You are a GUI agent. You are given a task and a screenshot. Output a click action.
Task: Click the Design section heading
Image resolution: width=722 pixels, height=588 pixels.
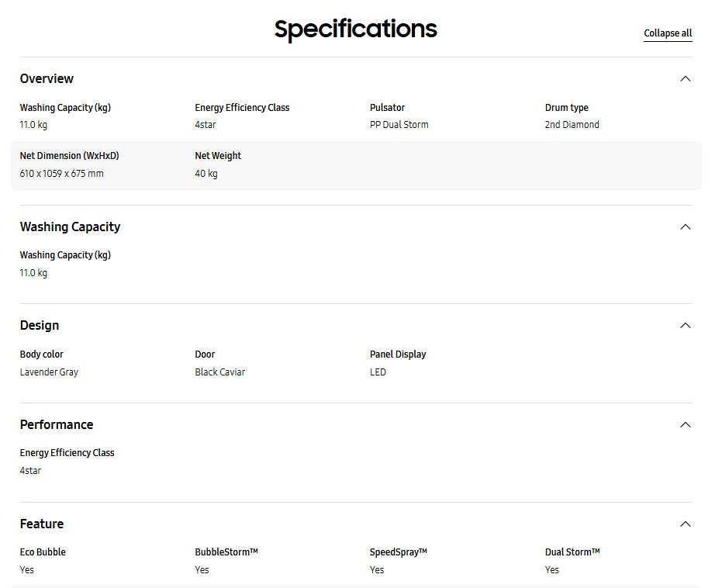coord(40,325)
